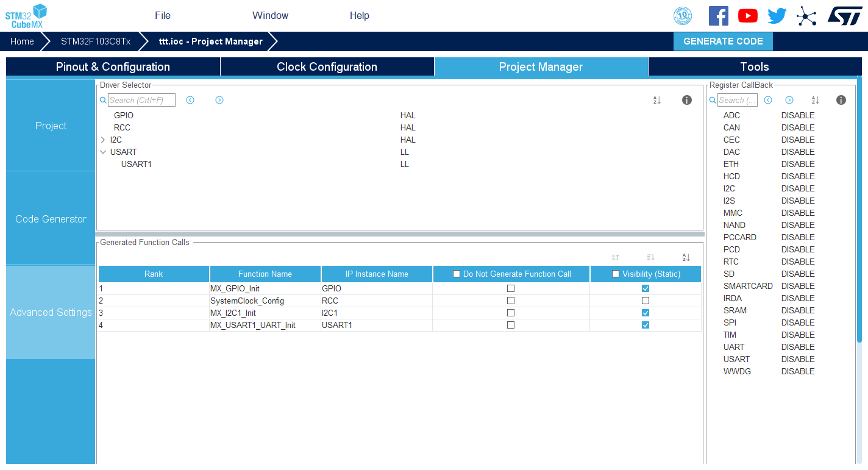Screen dimensions: 868x470
Task: Open the File menu
Action: pyautogui.click(x=163, y=16)
